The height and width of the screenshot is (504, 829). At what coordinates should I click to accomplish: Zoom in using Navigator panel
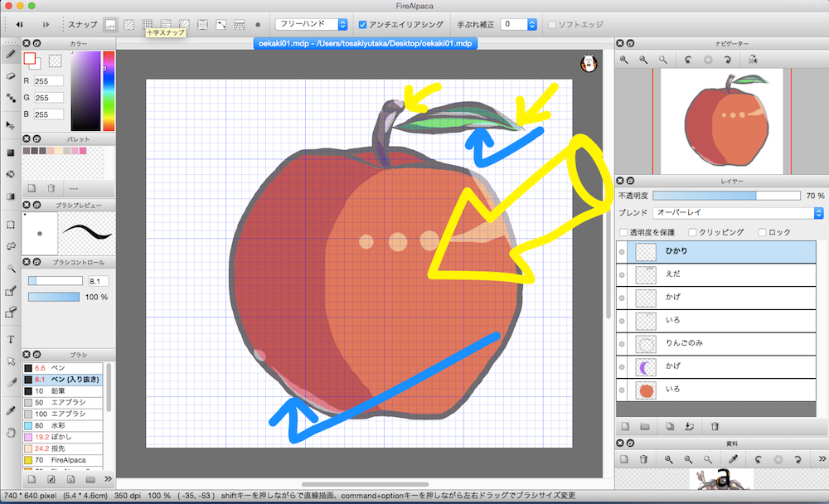click(624, 60)
